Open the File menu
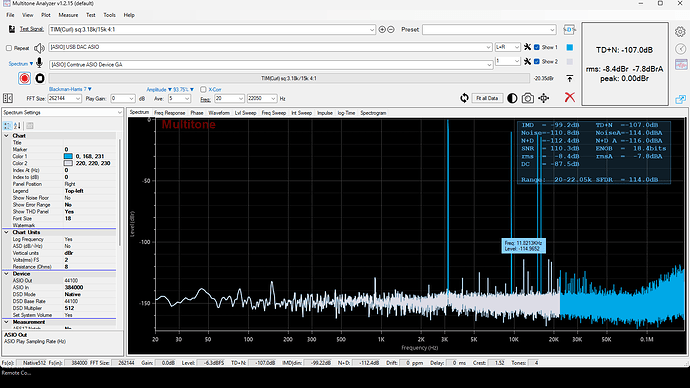 [x=10, y=15]
